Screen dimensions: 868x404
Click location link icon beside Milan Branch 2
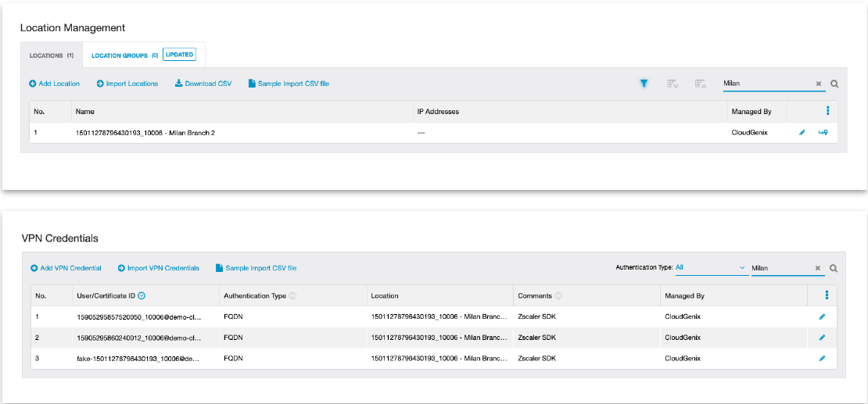(823, 133)
